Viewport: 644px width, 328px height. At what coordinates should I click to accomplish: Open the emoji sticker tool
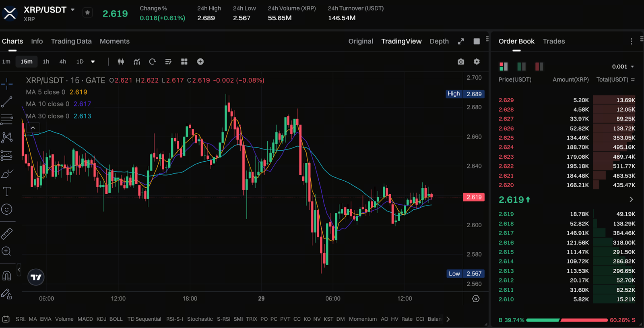point(7,209)
